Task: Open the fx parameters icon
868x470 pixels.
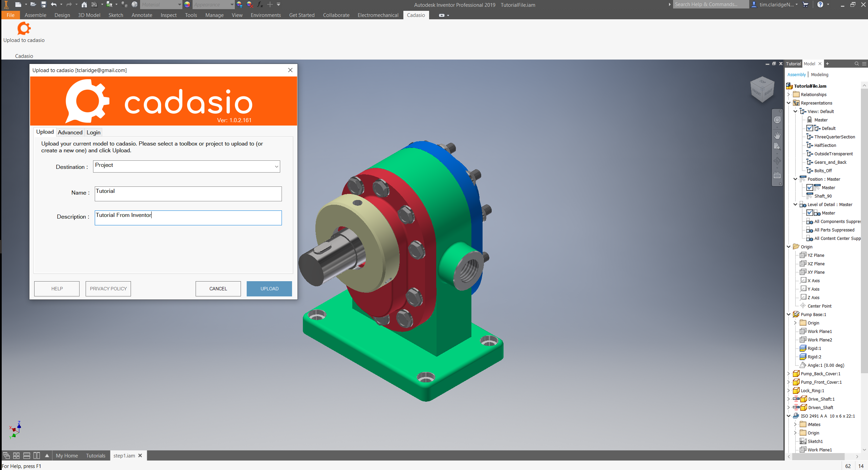Action: click(260, 4)
